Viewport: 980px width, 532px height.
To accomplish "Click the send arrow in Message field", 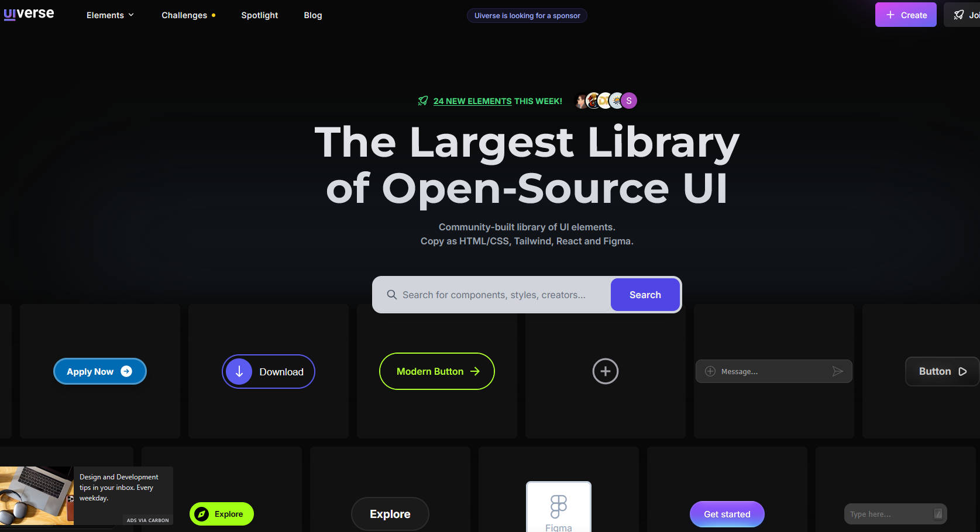I will pos(837,371).
